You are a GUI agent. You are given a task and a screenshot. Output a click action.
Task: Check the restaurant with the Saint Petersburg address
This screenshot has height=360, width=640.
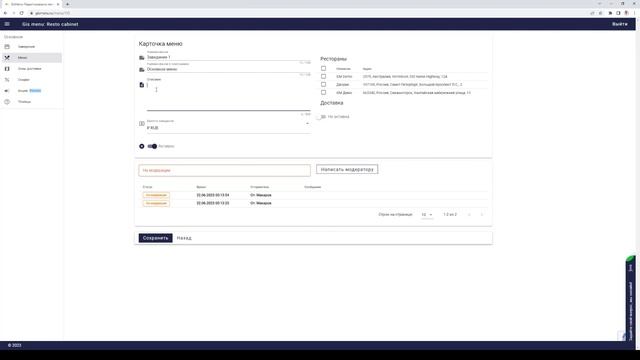[x=323, y=84]
